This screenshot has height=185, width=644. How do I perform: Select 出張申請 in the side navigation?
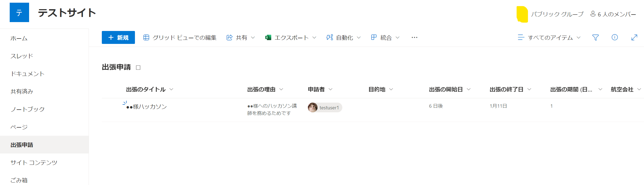coord(44,145)
